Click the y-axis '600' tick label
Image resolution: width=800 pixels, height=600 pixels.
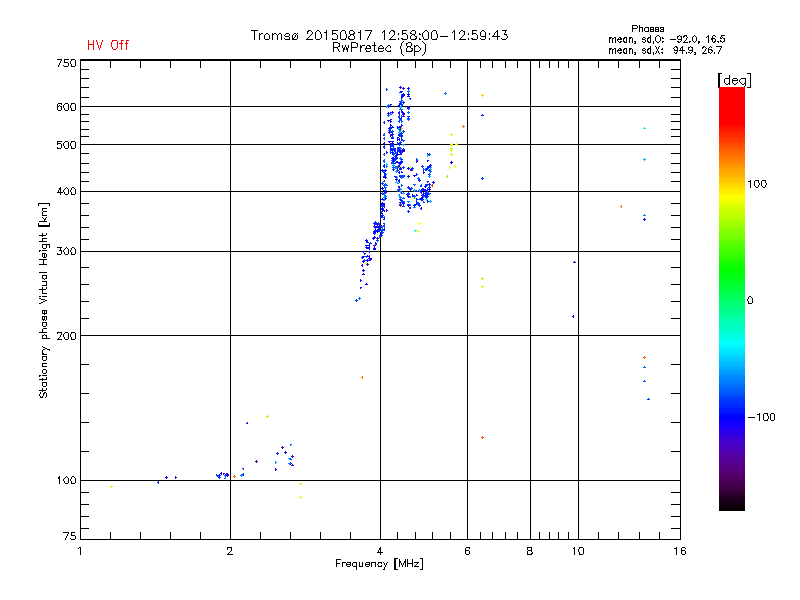pos(66,107)
